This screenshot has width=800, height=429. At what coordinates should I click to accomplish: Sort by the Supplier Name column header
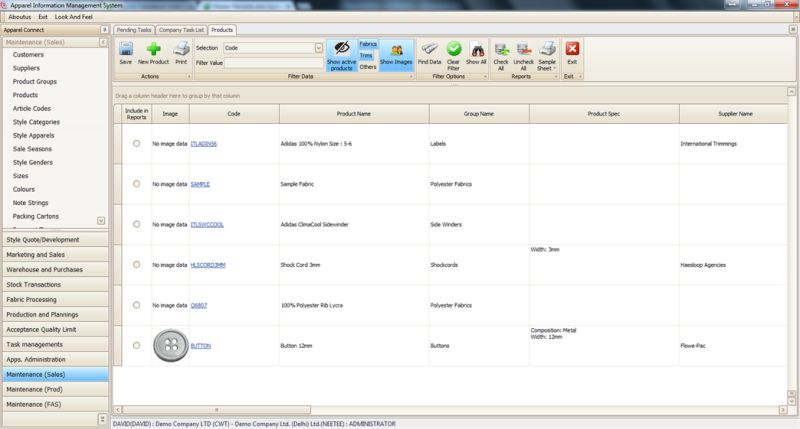tap(735, 114)
